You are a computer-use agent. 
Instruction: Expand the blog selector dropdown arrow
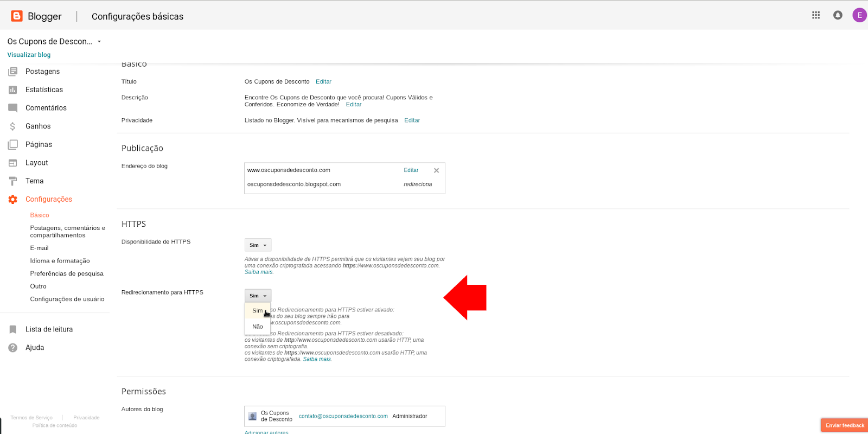click(99, 42)
